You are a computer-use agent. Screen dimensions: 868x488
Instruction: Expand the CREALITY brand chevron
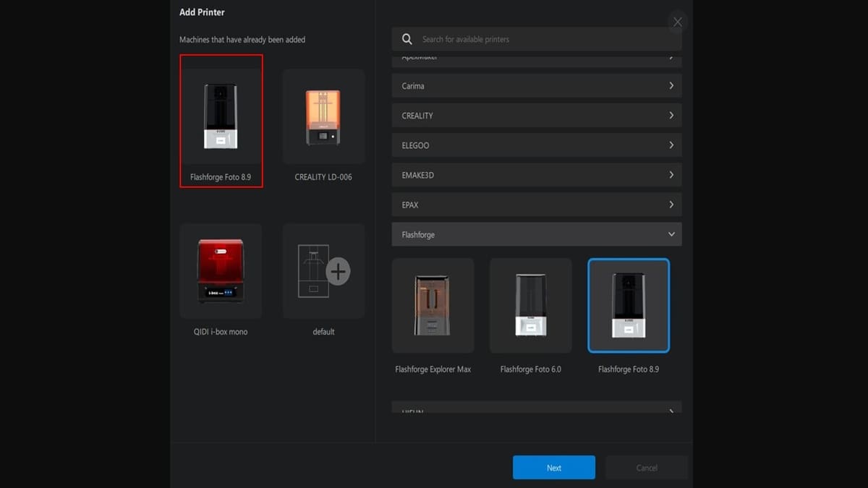(x=671, y=116)
